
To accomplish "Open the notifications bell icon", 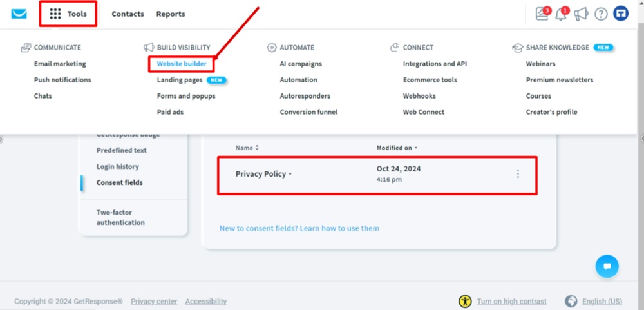I will pyautogui.click(x=562, y=14).
